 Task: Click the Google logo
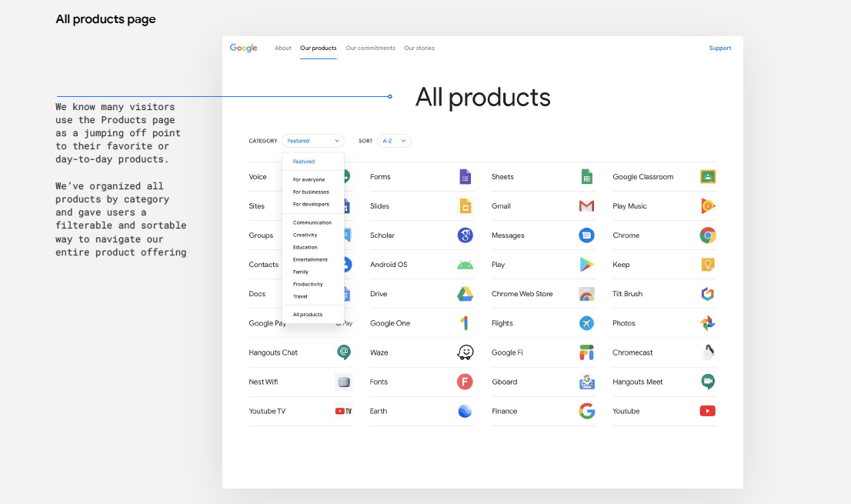[243, 48]
